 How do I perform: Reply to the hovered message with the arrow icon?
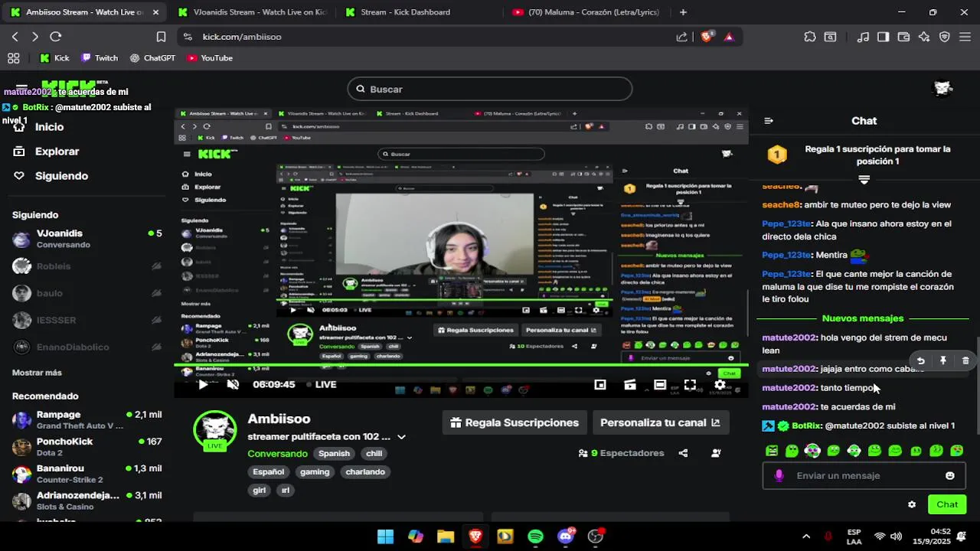click(x=921, y=360)
